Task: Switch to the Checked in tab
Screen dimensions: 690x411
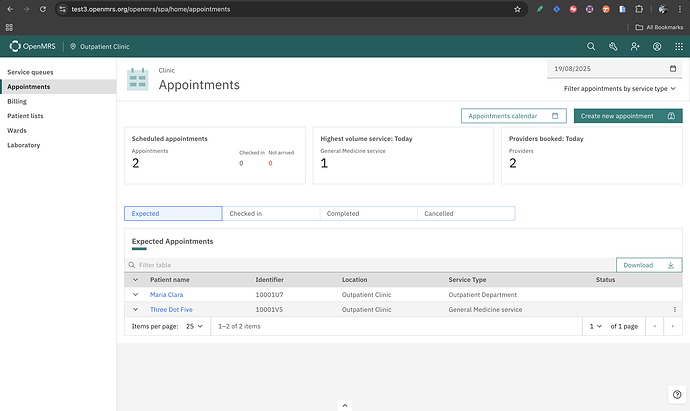Action: 270,213
